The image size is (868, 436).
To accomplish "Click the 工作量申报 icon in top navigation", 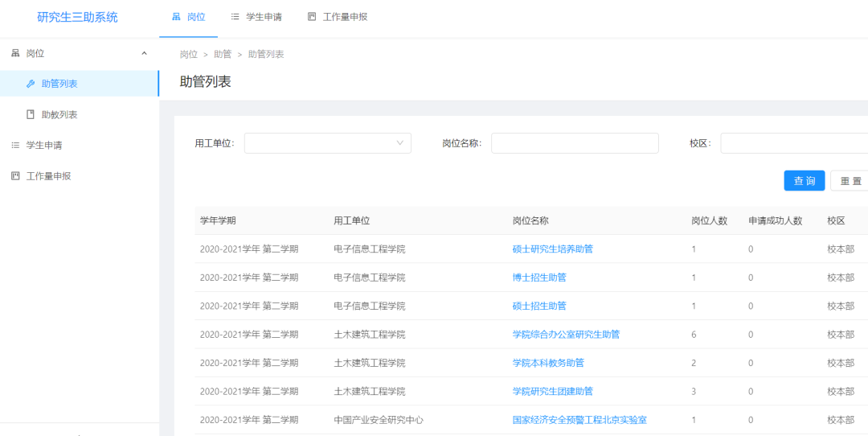I will 312,17.
